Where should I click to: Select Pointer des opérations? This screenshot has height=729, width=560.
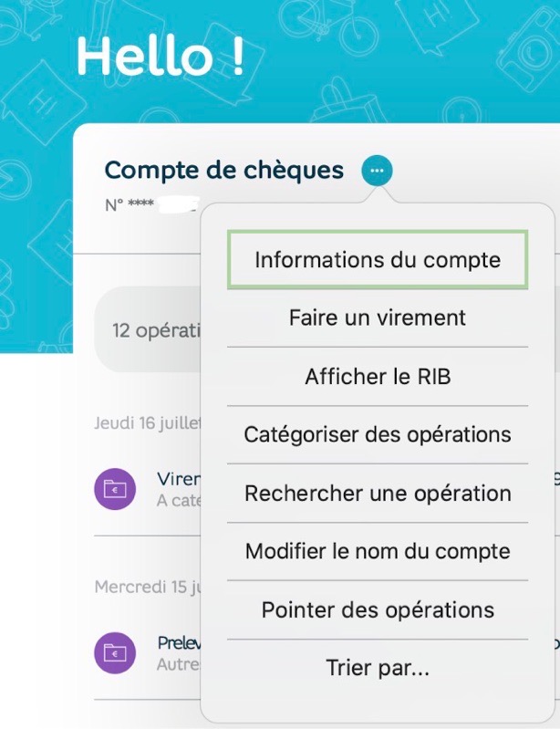click(x=377, y=610)
